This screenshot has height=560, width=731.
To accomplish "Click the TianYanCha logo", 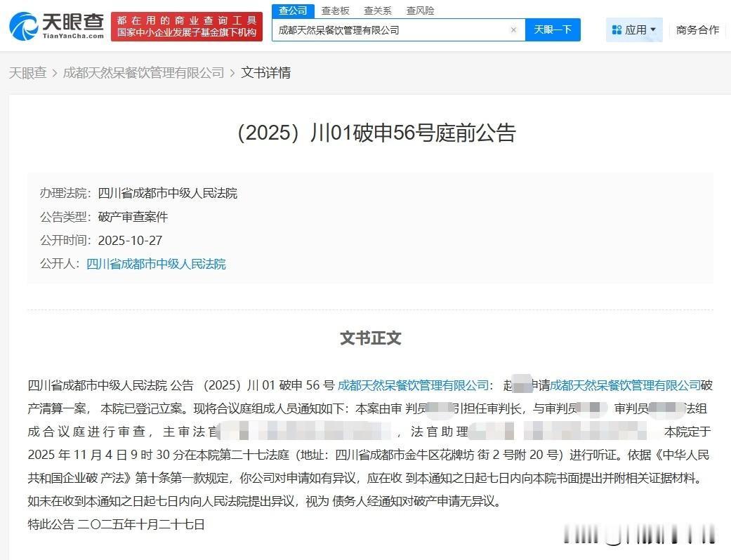I will click(56, 26).
